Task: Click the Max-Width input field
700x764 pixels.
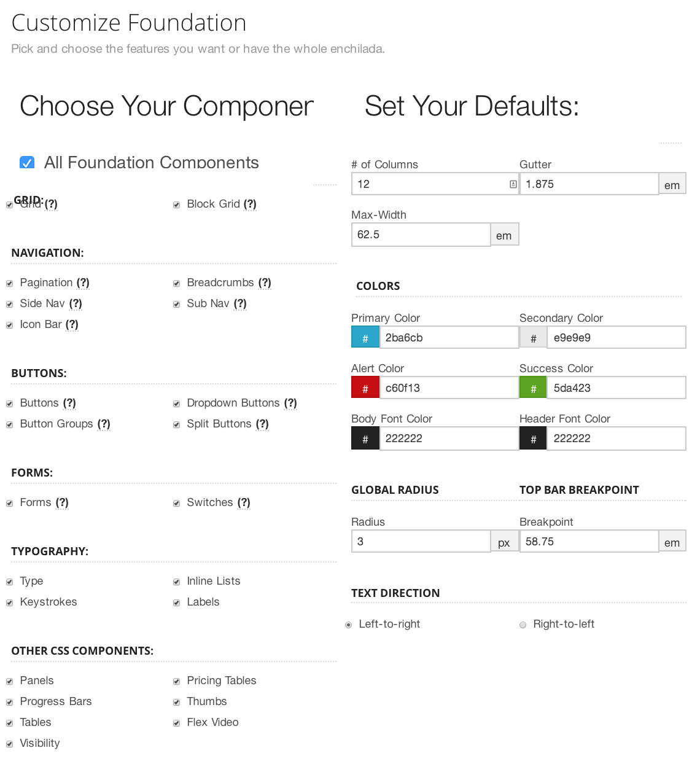Action: (x=421, y=235)
